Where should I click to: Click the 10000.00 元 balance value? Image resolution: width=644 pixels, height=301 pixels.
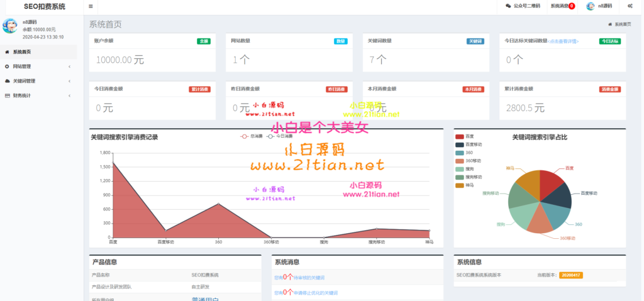(120, 60)
